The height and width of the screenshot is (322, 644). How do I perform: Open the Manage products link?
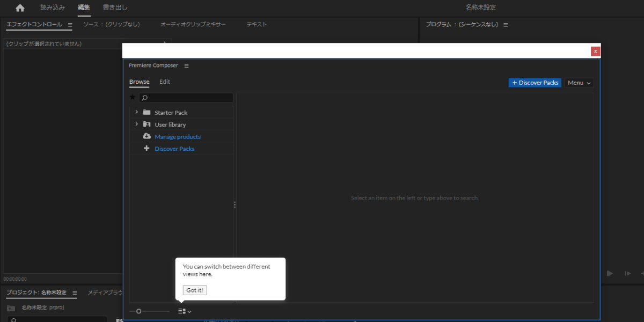tap(178, 137)
